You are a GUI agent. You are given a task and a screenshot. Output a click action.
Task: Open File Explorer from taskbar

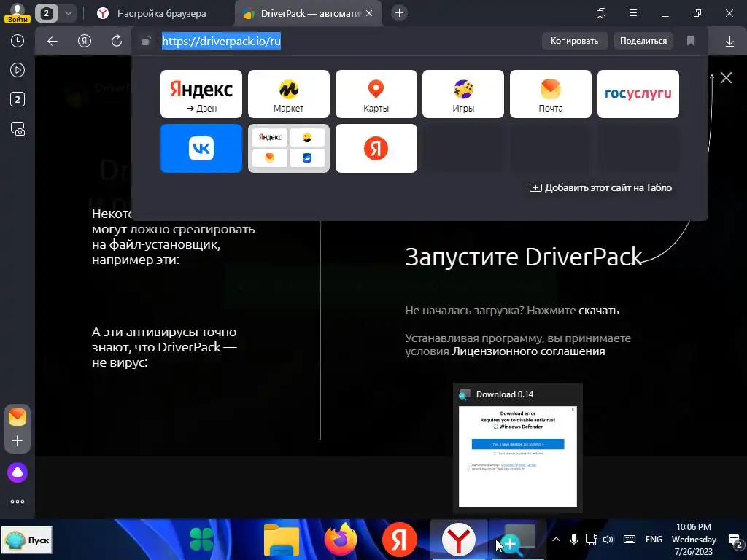(x=282, y=540)
